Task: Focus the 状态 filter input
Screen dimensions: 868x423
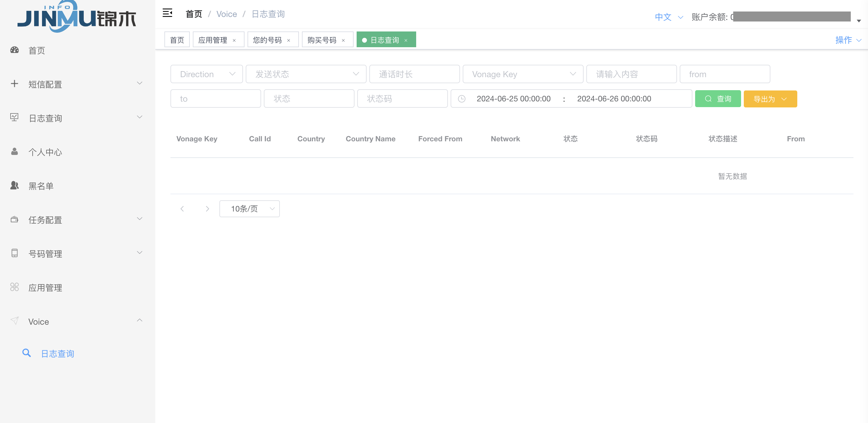Action: click(309, 99)
